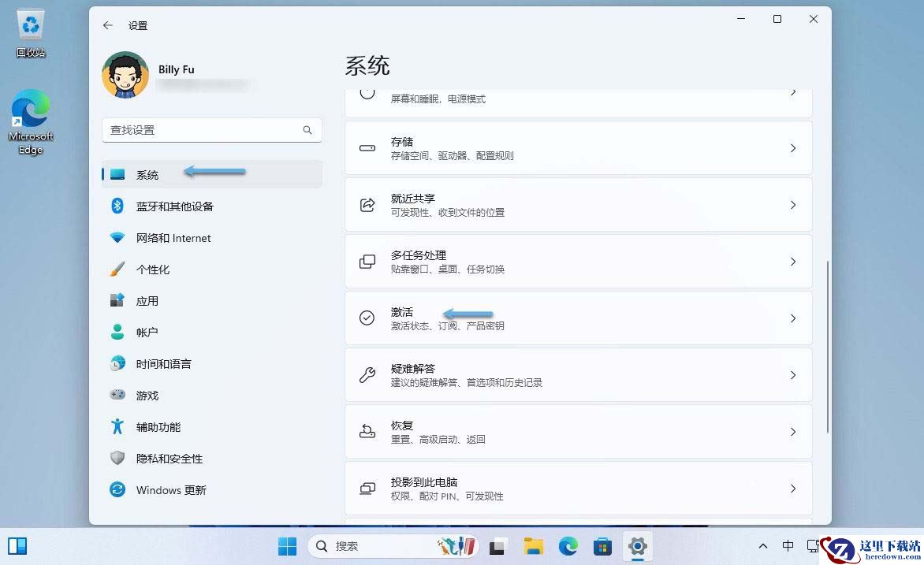Go back with the Settings back arrow

(x=107, y=25)
